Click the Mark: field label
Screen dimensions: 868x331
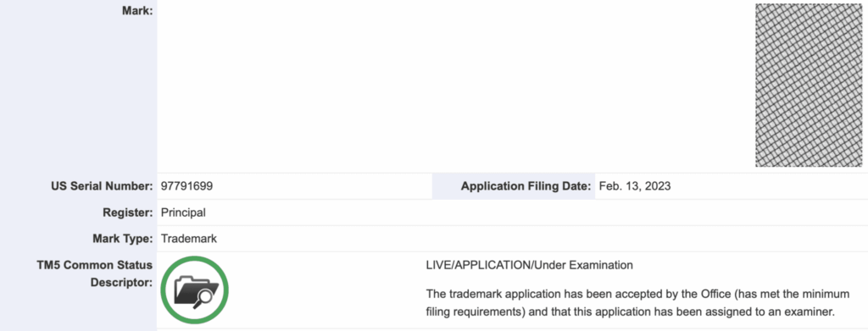coord(137,10)
